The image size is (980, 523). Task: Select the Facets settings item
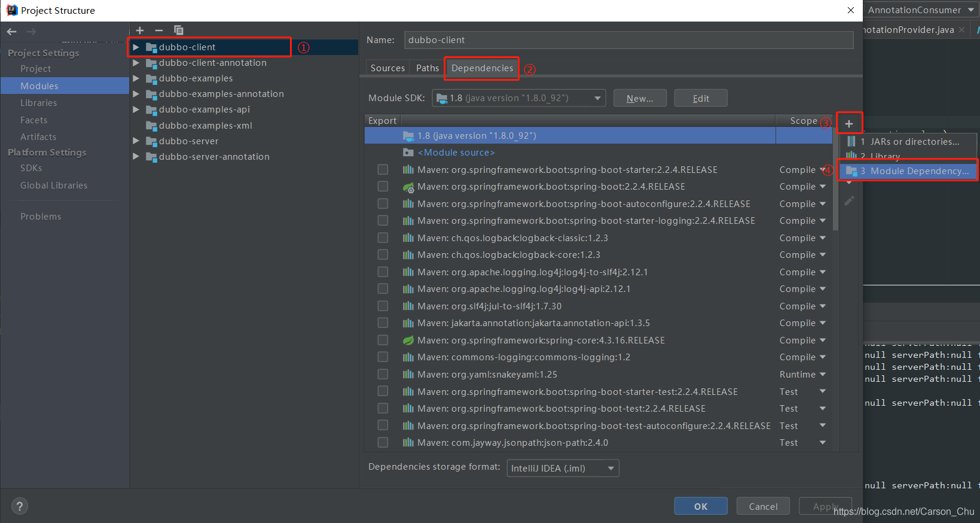(33, 120)
